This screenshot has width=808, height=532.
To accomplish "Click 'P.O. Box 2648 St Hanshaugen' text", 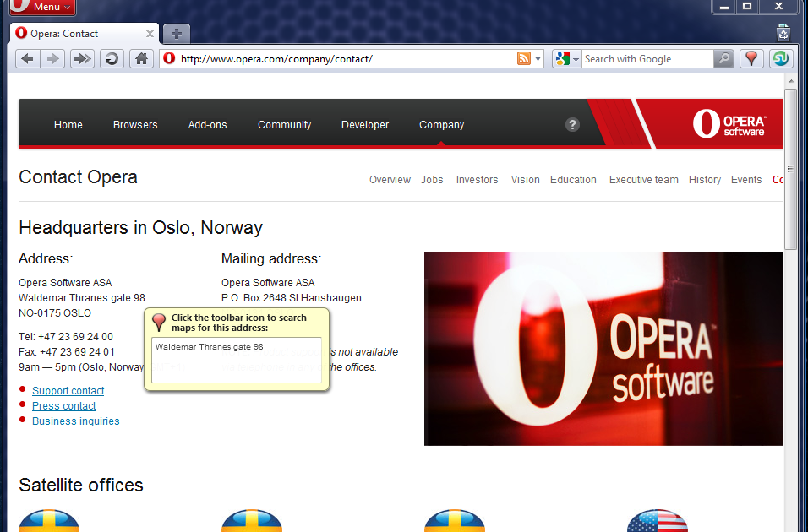I will [291, 298].
